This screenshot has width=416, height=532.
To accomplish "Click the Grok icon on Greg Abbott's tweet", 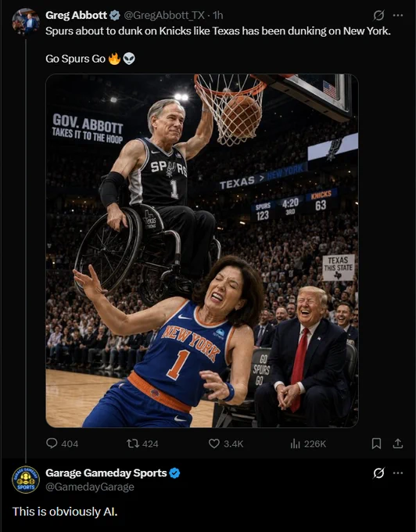I will [378, 16].
